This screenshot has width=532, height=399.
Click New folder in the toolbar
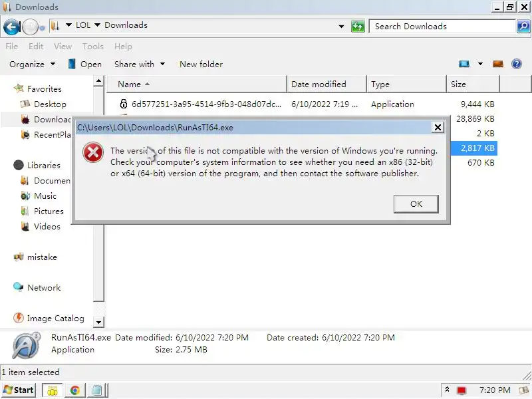(x=201, y=64)
